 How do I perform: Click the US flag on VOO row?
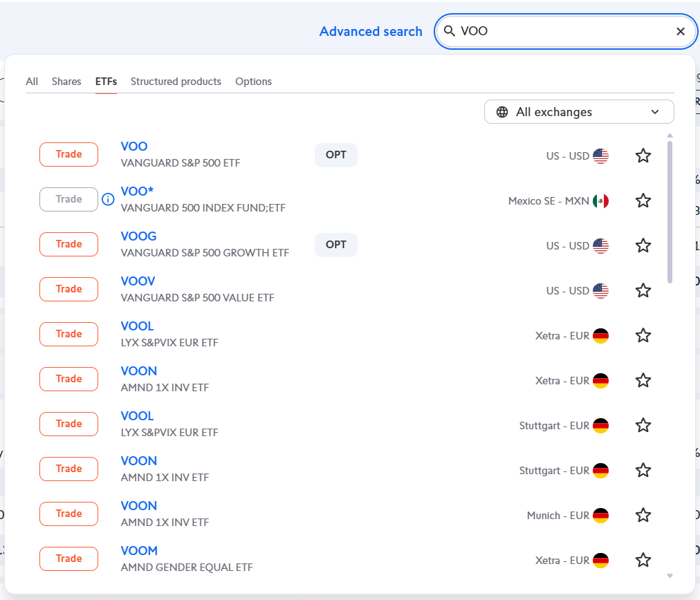point(601,156)
